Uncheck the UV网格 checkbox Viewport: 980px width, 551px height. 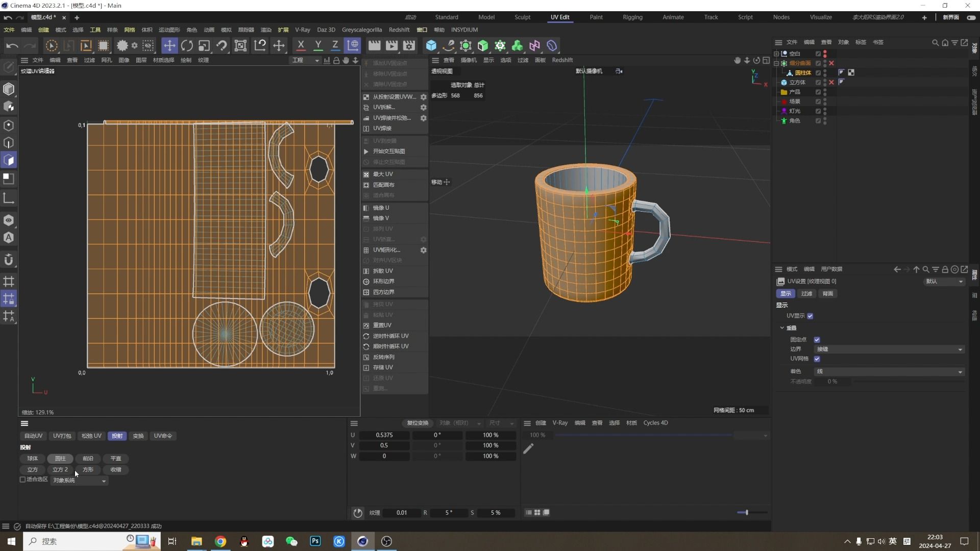pos(817,359)
